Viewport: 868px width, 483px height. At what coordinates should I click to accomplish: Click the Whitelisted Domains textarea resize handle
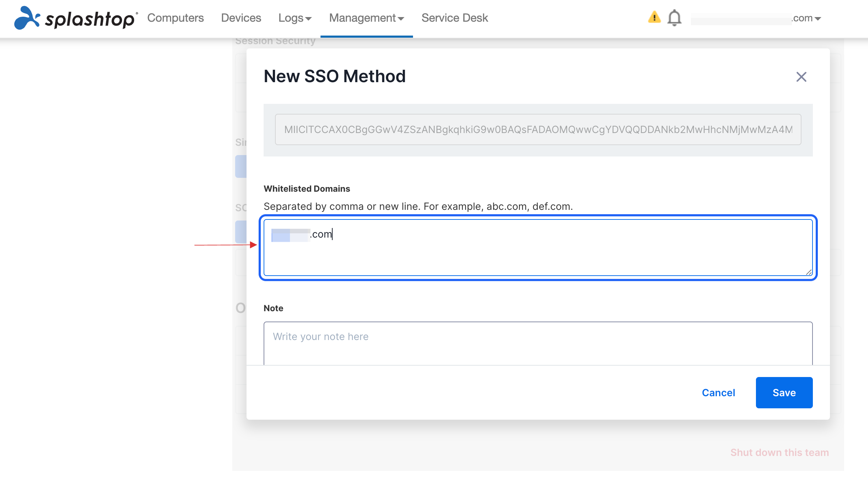point(809,272)
